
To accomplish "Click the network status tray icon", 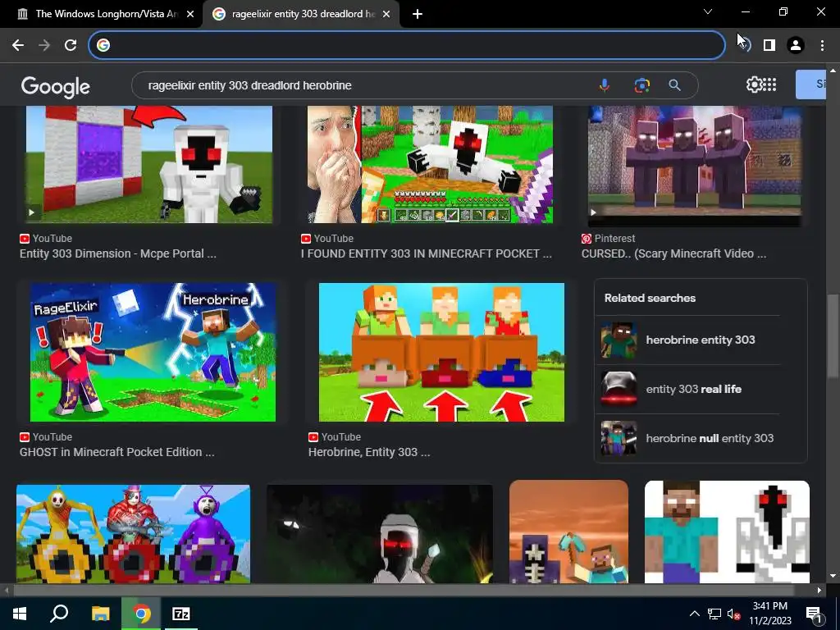I will [714, 614].
